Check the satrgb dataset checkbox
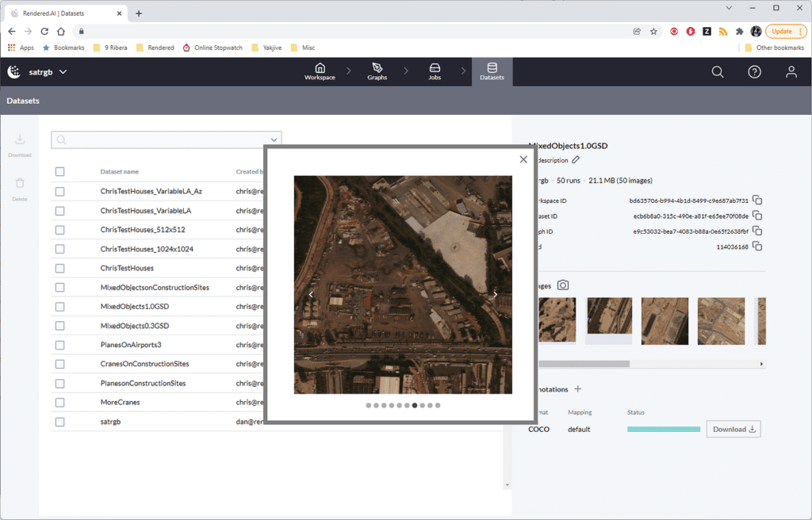Image resolution: width=812 pixels, height=520 pixels. [x=60, y=422]
